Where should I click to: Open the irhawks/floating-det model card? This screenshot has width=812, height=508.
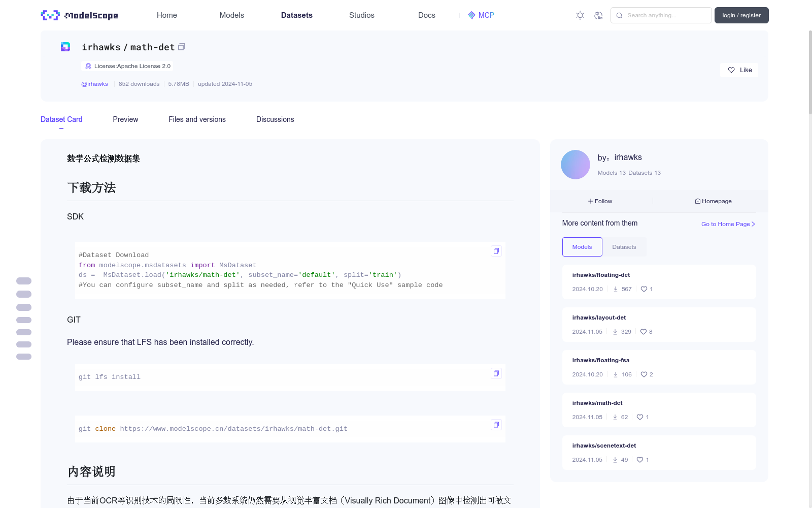tap(659, 282)
